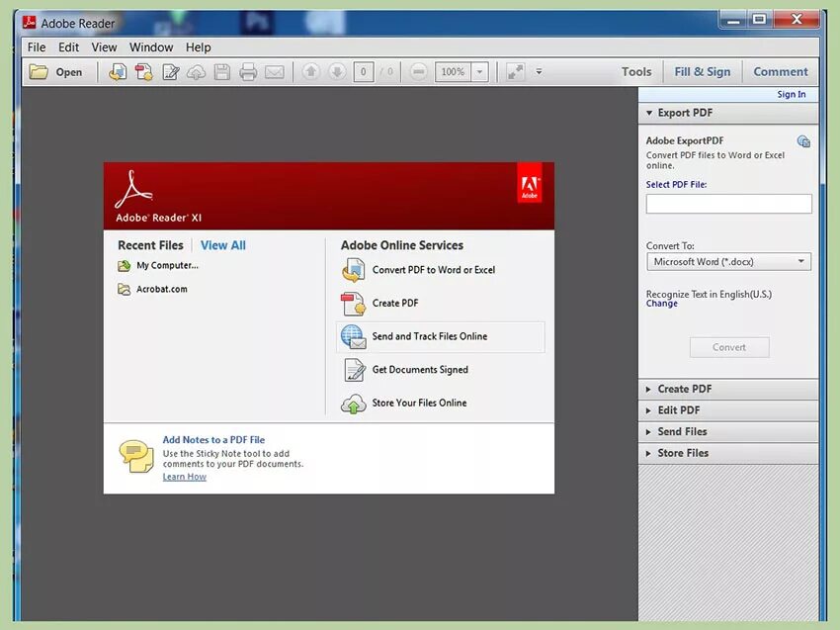Click the Send and Track Files globe icon

(x=353, y=336)
